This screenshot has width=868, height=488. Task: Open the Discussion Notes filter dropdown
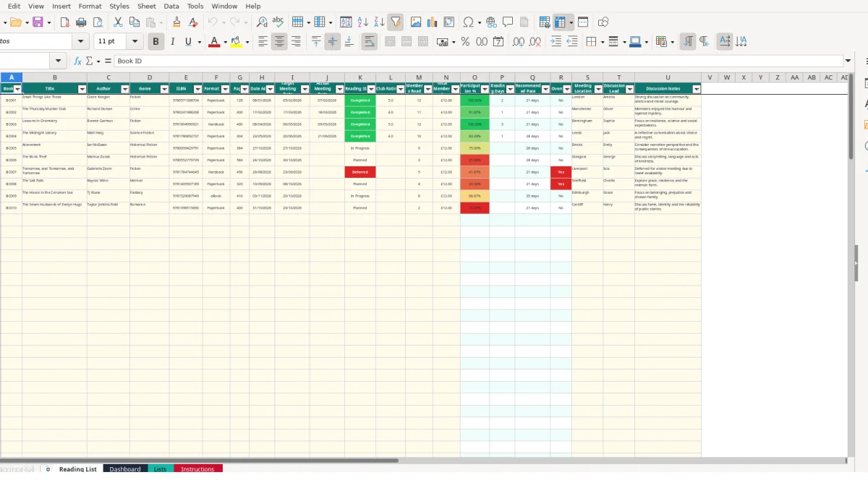click(x=697, y=90)
